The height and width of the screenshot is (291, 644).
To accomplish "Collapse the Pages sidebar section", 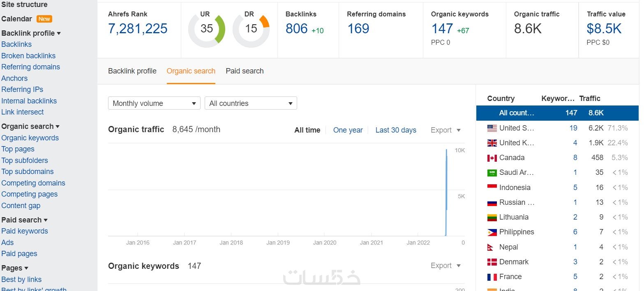I will (x=15, y=268).
